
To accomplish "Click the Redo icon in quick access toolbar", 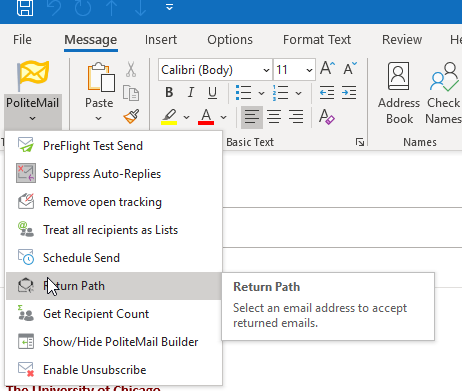I will 83,7.
